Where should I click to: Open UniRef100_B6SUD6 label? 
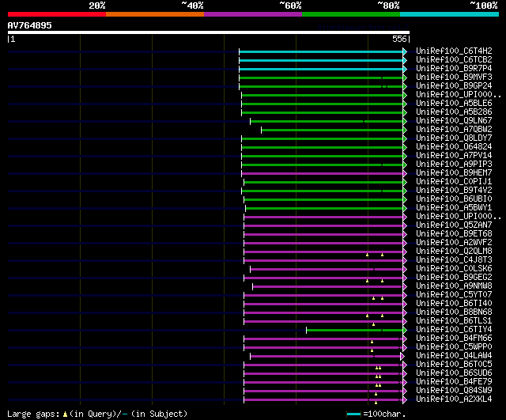pos(454,373)
